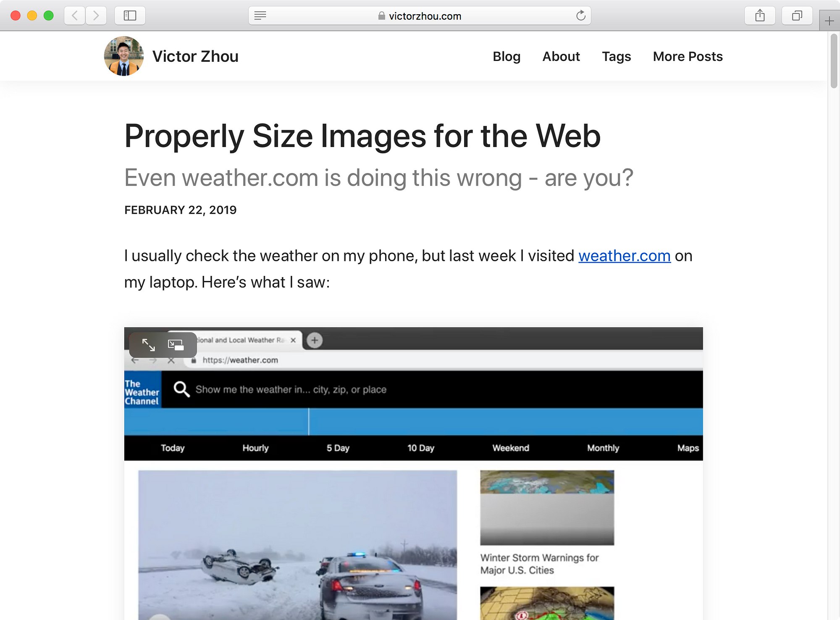Click the snowy police car video frame
Viewport: 840px width, 620px height.
pyautogui.click(x=297, y=545)
